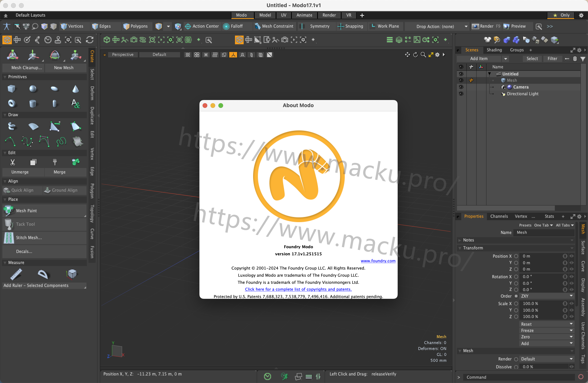Click the viewport zoom magnifier icon
This screenshot has height=383, width=588.
click(x=423, y=55)
